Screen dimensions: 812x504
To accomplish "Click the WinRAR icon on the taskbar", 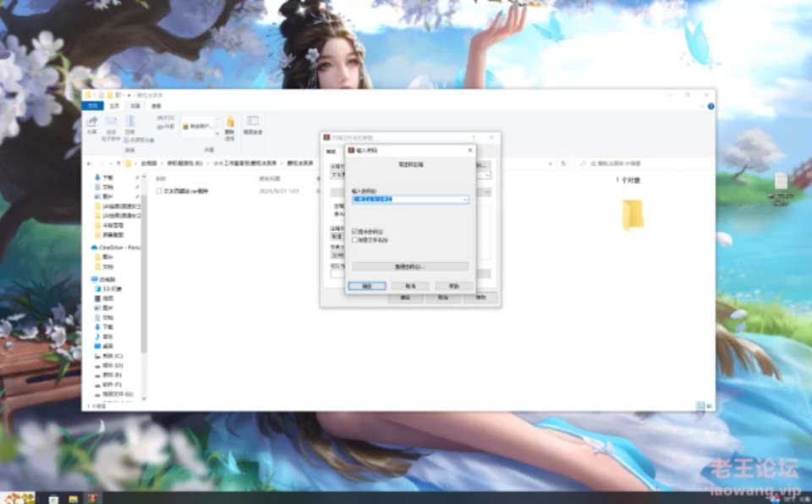I will [93, 499].
